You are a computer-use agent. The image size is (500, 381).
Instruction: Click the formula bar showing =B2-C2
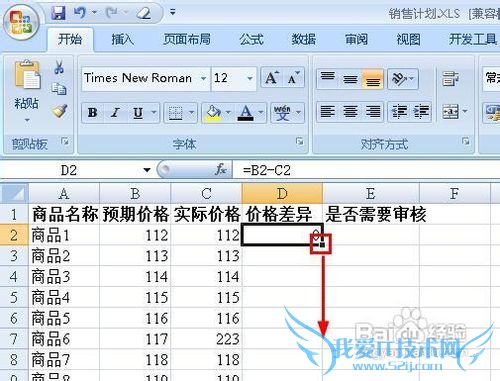click(x=367, y=170)
